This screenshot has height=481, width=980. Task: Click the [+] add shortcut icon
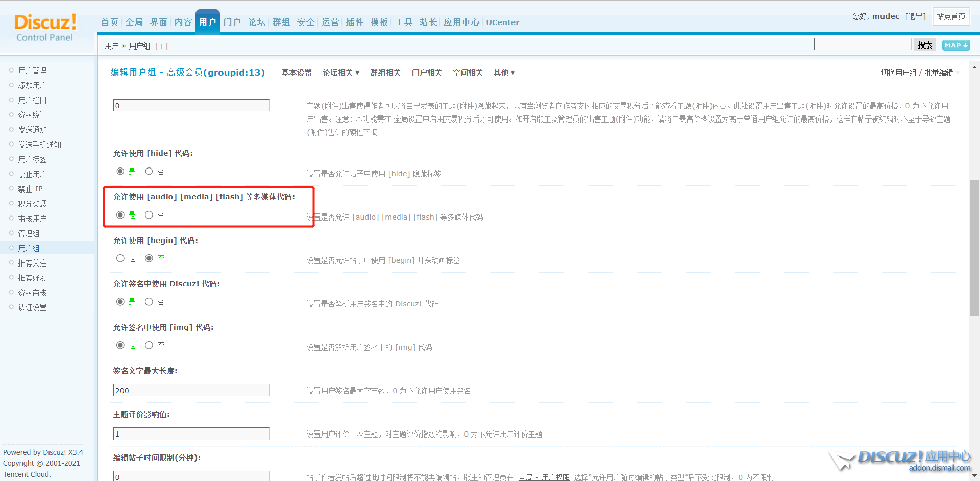[162, 46]
